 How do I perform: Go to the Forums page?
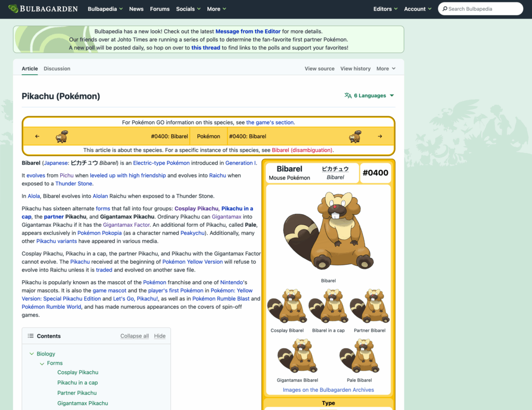click(160, 9)
